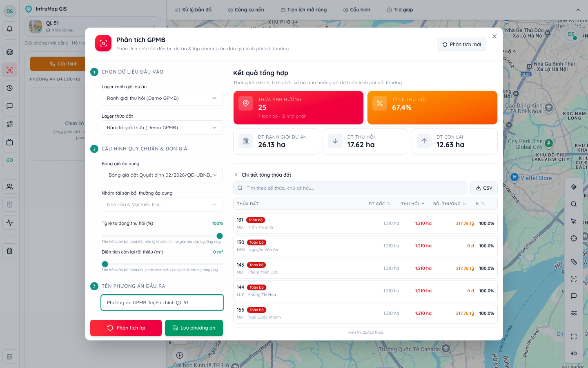Screen dimensions: 588x368
Task: Click the TỶ LỆ THU HỒI summary card
Action: pyautogui.click(x=432, y=108)
